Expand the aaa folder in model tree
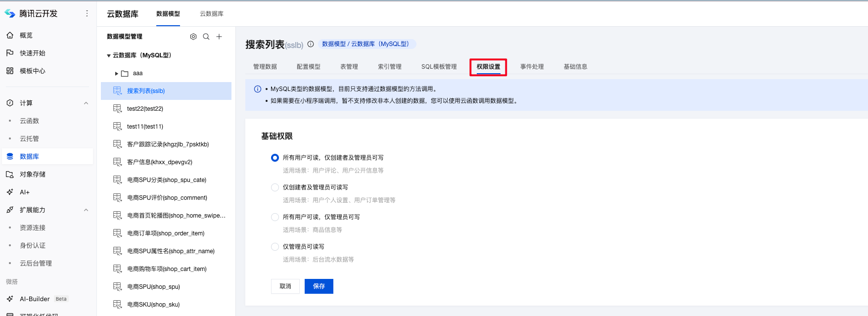The width and height of the screenshot is (868, 316). coord(117,74)
